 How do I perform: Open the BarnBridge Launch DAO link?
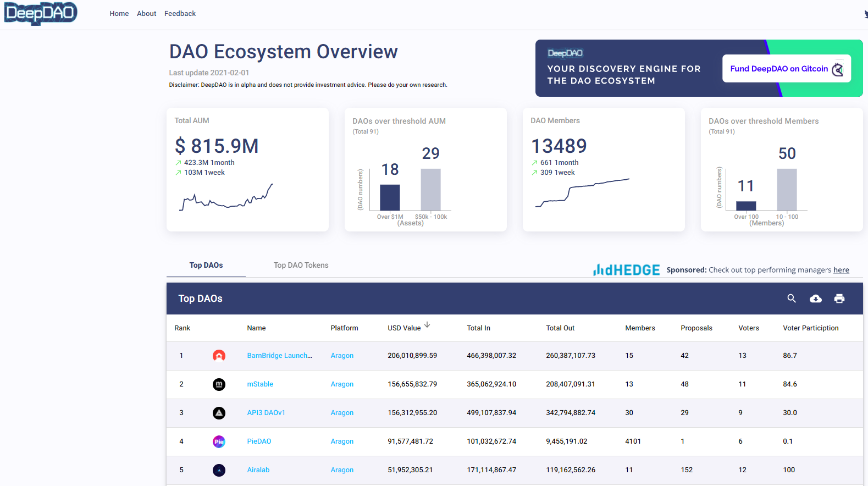point(279,356)
